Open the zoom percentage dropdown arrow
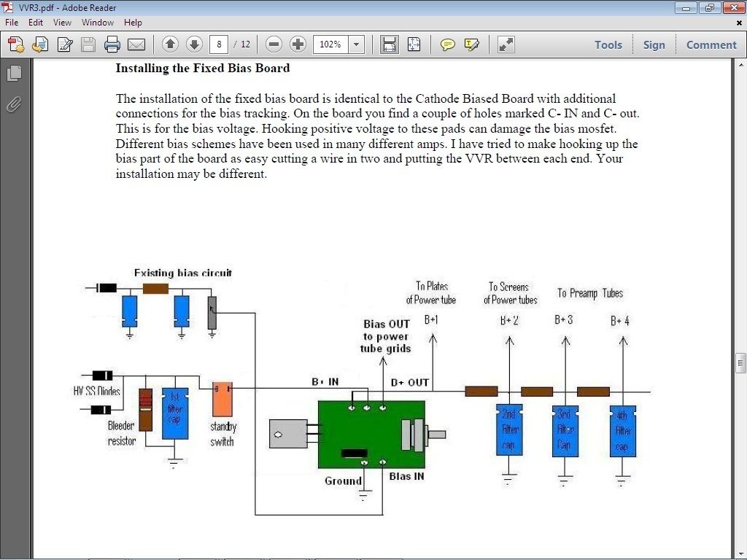Screen dimensions: 747x560 [x=356, y=44]
